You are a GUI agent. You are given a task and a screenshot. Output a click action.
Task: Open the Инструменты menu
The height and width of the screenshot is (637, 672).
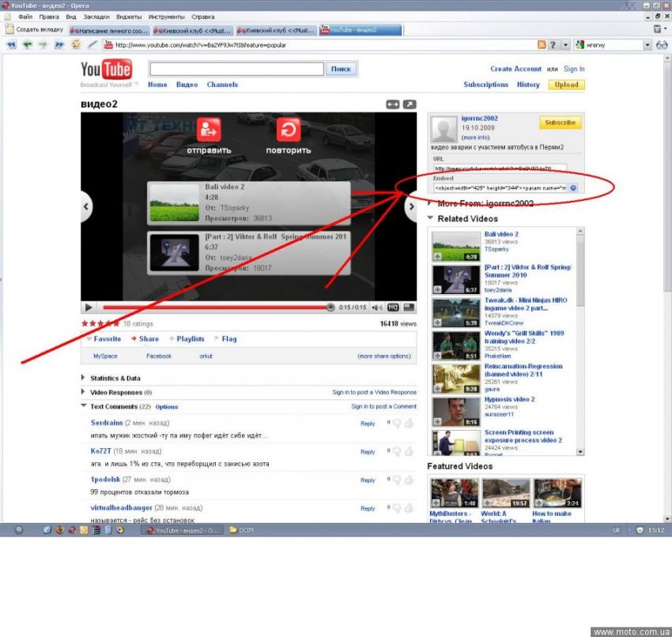tap(166, 17)
